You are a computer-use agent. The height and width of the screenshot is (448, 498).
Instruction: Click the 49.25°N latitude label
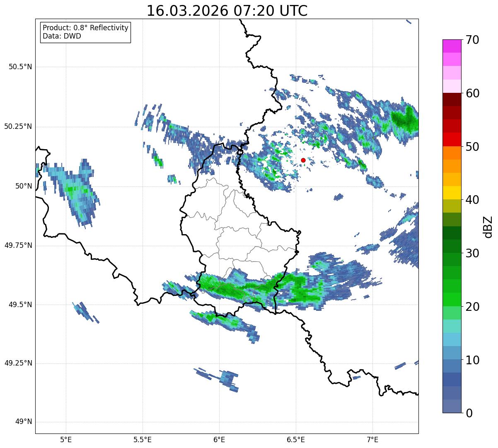click(18, 363)
